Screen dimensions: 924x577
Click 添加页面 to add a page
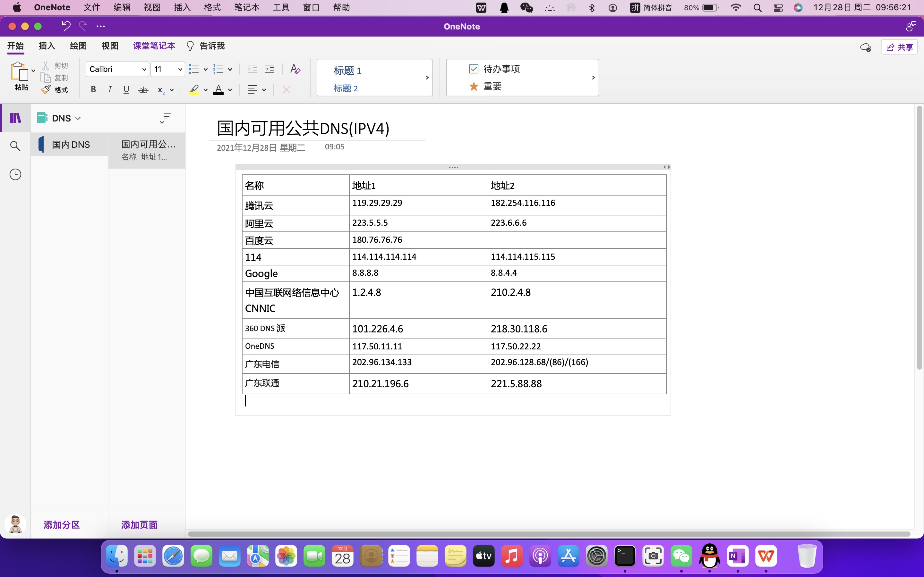139,525
